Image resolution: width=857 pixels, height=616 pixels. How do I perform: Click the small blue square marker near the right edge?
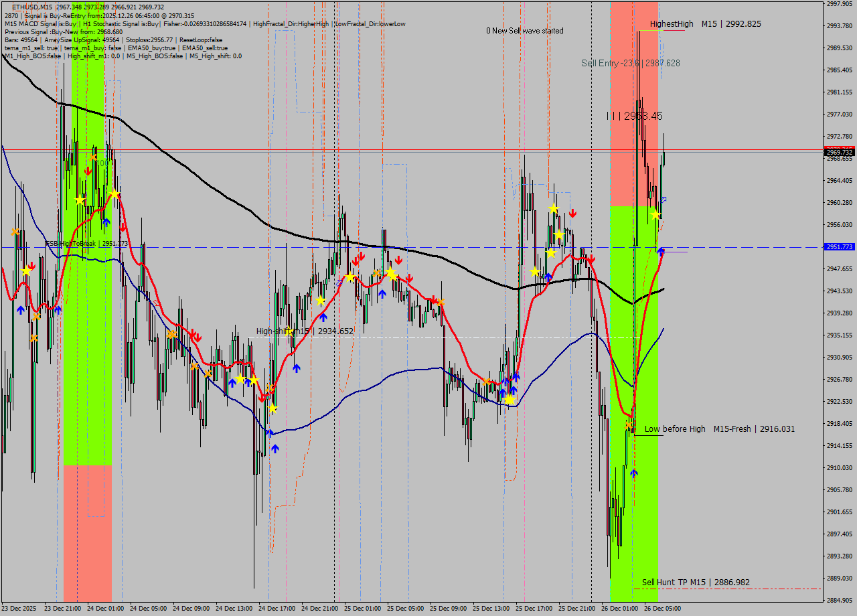[664, 200]
